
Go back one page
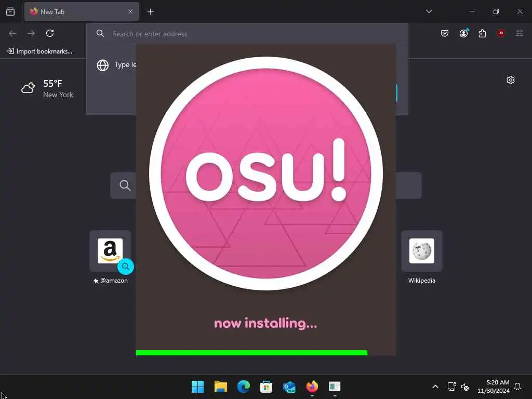click(12, 33)
